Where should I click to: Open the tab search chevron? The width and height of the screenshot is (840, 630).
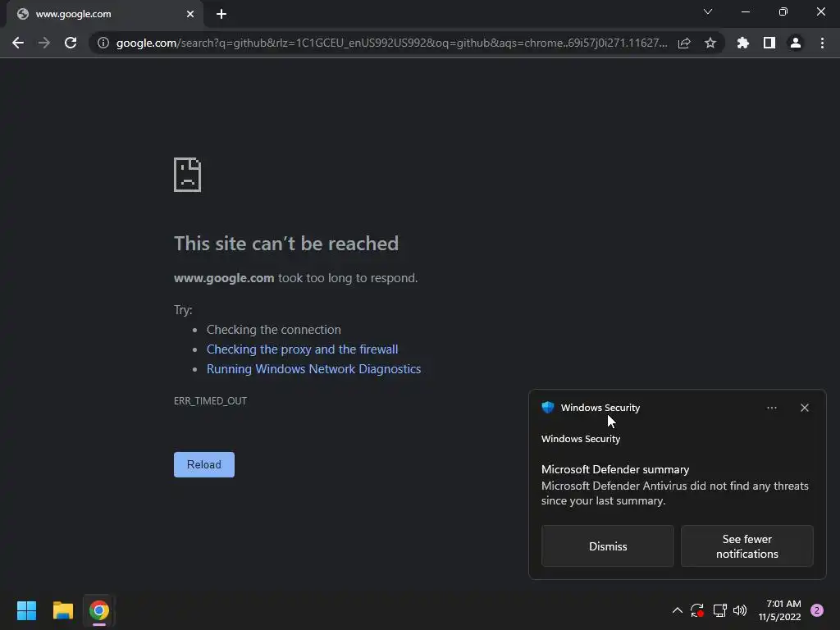pos(708,11)
